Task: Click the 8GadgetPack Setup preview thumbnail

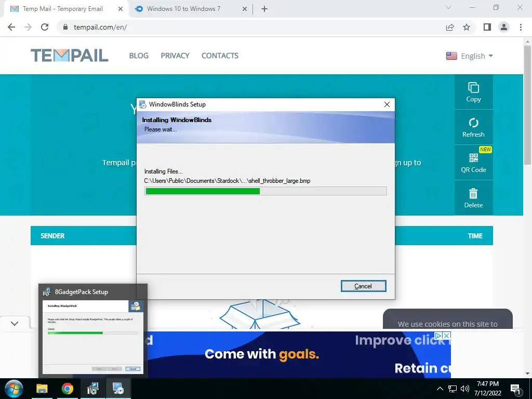Action: coord(93,337)
